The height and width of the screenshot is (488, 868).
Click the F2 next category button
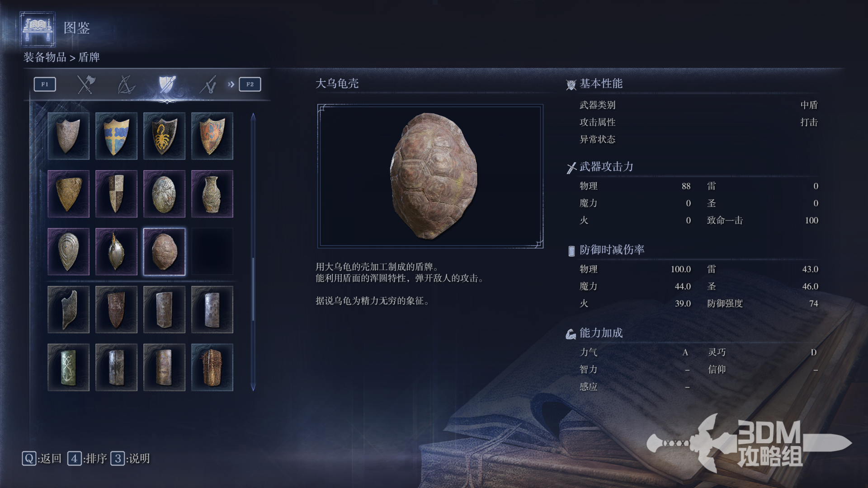[x=250, y=84]
